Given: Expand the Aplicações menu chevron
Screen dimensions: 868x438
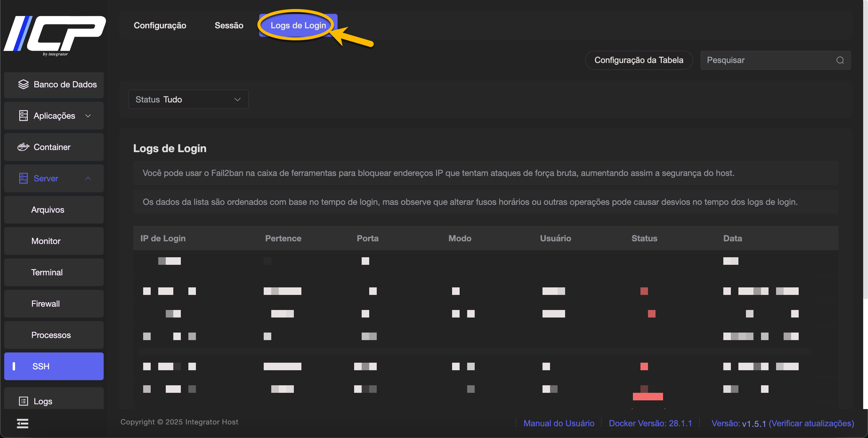Looking at the screenshot, I should coord(88,115).
